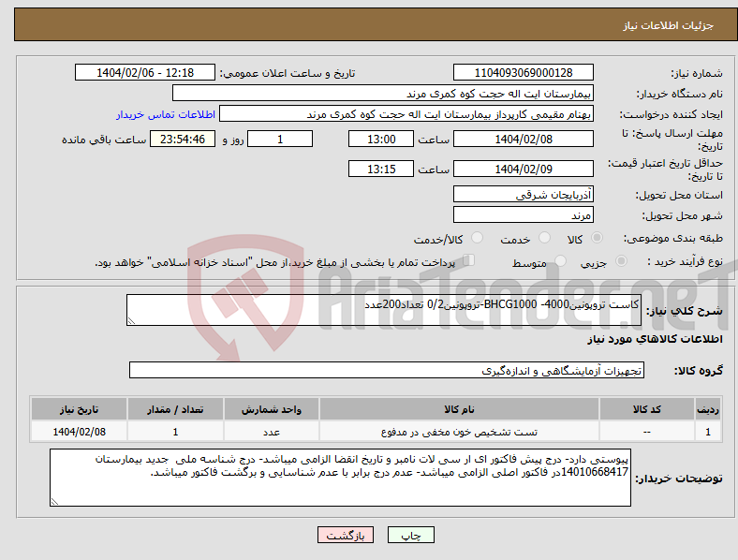The image size is (738, 560).
Task: Click the delivery city مرند field
Action: pos(524,214)
